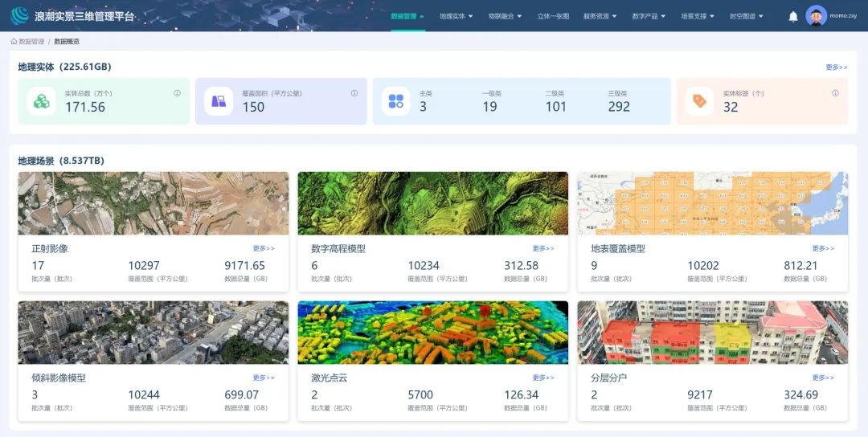Open 更多 link for 分层分户
The width and height of the screenshot is (868, 437).
pos(823,378)
